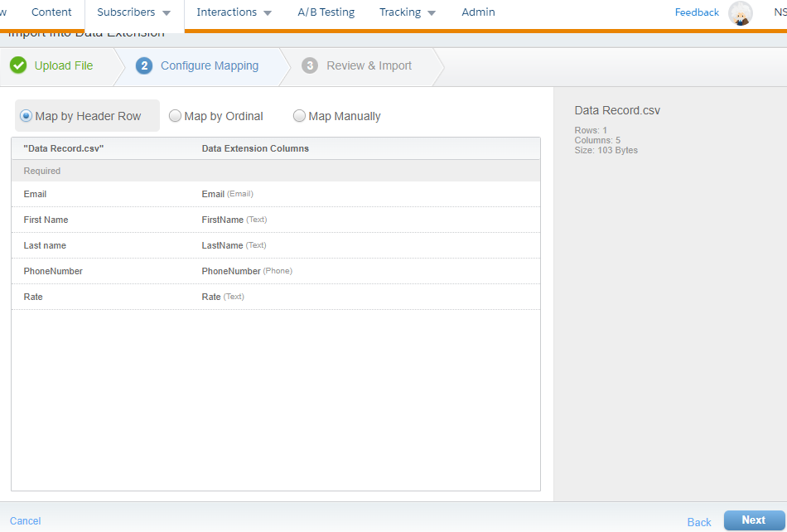Open the Feedback link

pyautogui.click(x=697, y=12)
